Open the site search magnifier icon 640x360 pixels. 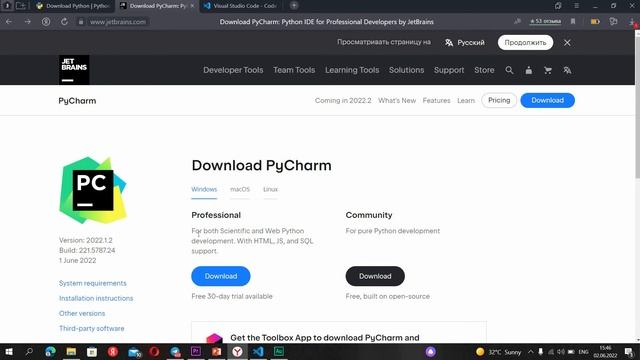click(509, 70)
